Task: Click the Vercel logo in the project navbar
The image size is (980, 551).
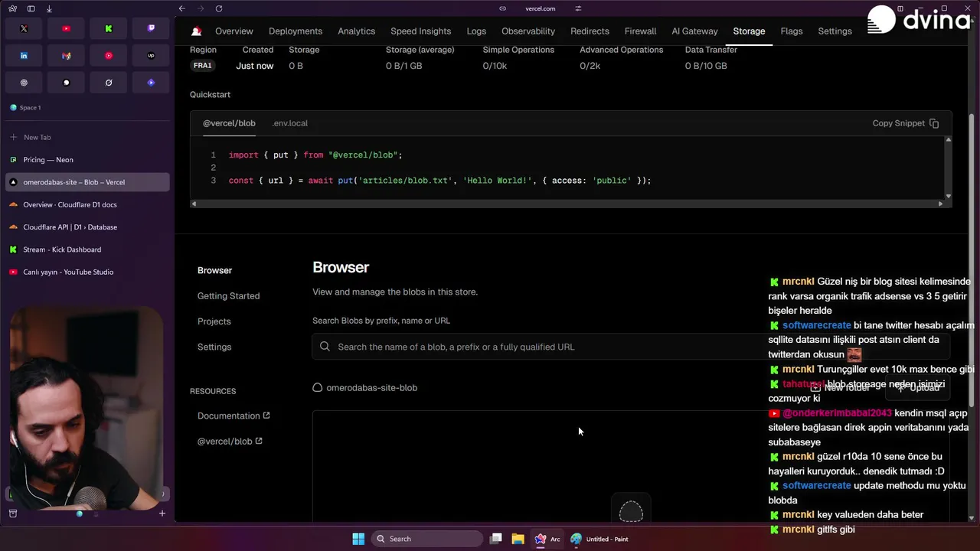Action: [x=197, y=31]
